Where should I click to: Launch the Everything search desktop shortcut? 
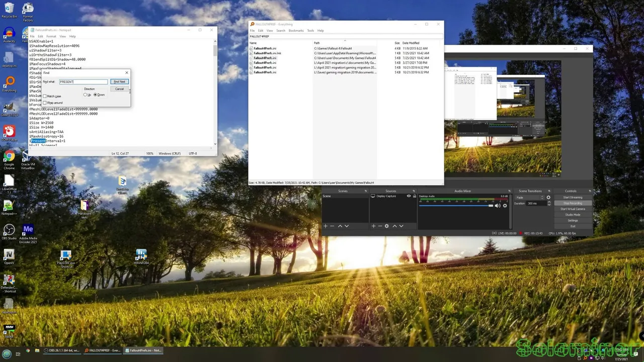click(9, 83)
